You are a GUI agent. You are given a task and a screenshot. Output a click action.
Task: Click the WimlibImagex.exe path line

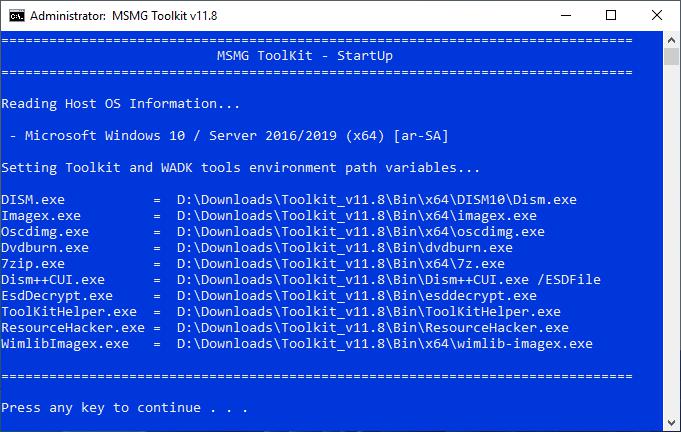[297, 344]
